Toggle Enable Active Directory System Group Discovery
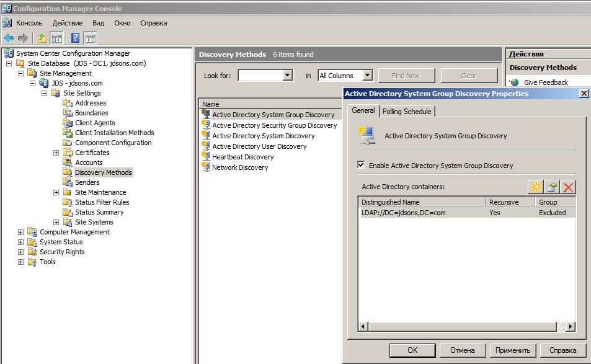The height and width of the screenshot is (364, 591). click(x=361, y=165)
